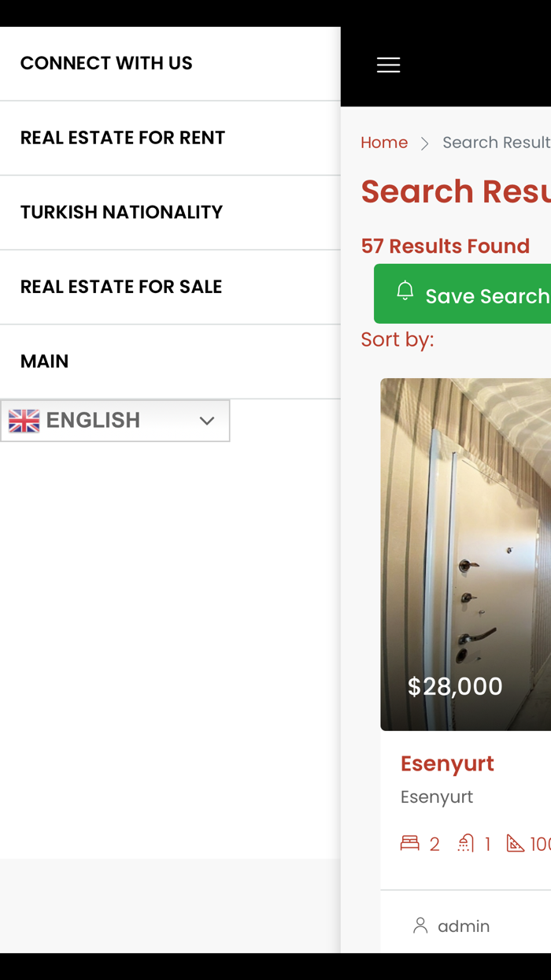Open Turkish Nationality menu item
The image size is (551, 980).
(121, 212)
